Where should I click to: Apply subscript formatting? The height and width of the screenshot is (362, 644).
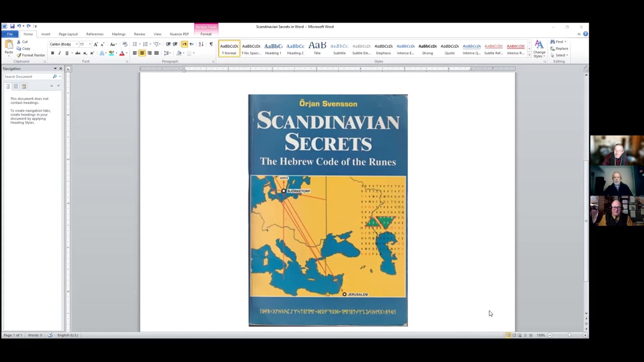85,53
